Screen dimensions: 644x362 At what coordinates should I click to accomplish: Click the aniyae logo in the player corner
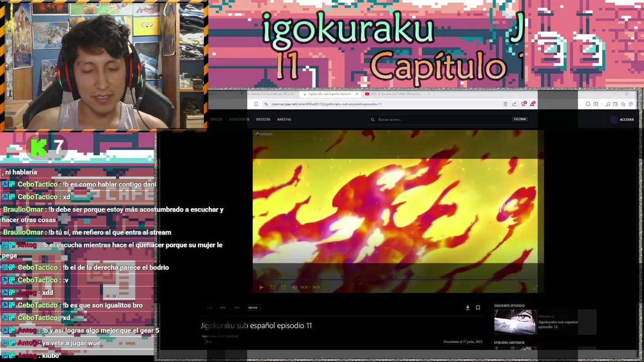[x=264, y=134]
